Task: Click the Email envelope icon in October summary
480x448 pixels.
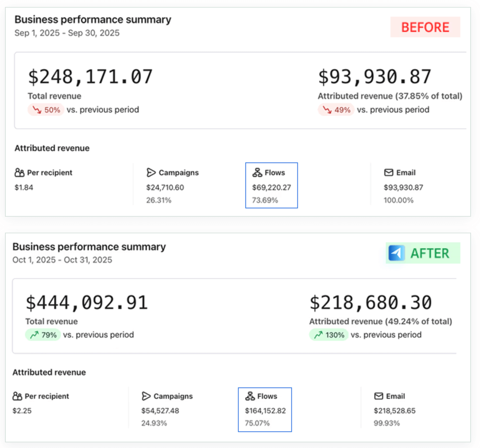Action: point(379,396)
